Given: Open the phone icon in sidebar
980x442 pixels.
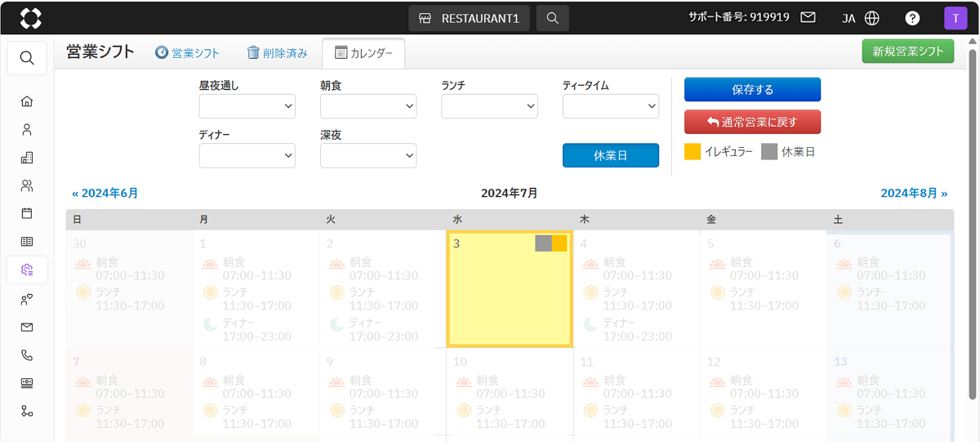Looking at the screenshot, I should pos(27,355).
